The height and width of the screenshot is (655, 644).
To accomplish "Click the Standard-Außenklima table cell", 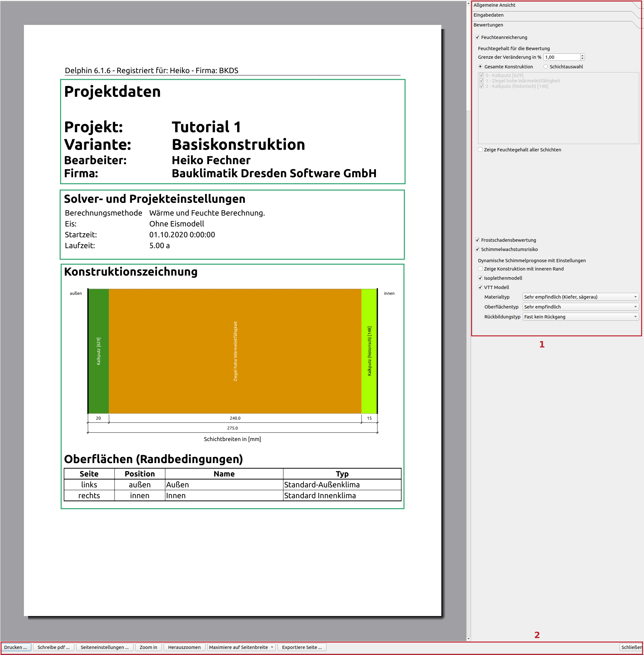I will [x=342, y=484].
